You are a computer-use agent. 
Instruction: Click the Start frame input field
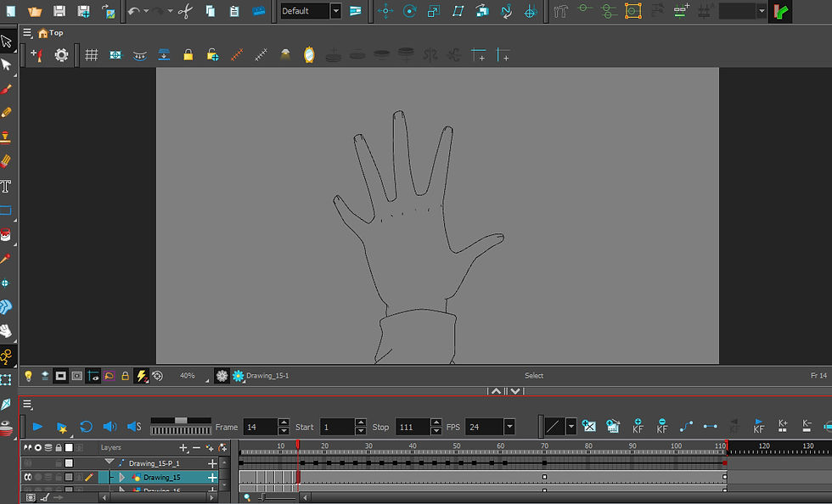click(x=337, y=427)
